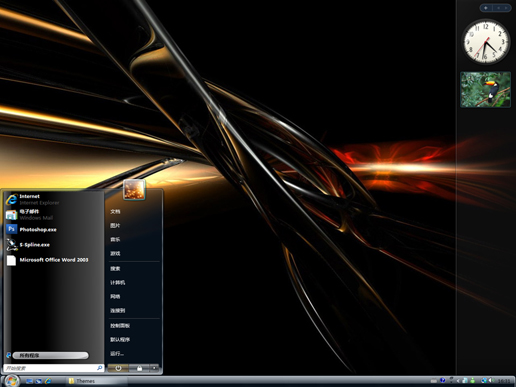Open Microsoft Office Word 2003
Image resolution: width=516 pixels, height=387 pixels.
(53, 260)
